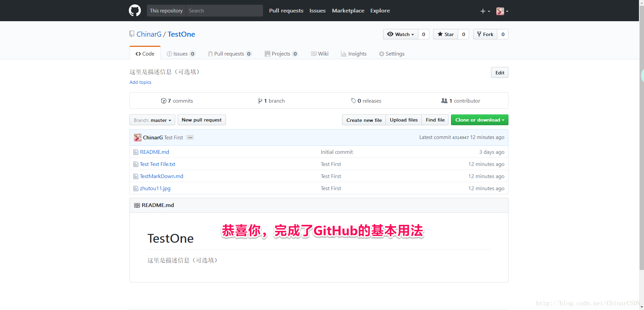Open the forks count next to Fork
This screenshot has height=310, width=644.
click(503, 34)
